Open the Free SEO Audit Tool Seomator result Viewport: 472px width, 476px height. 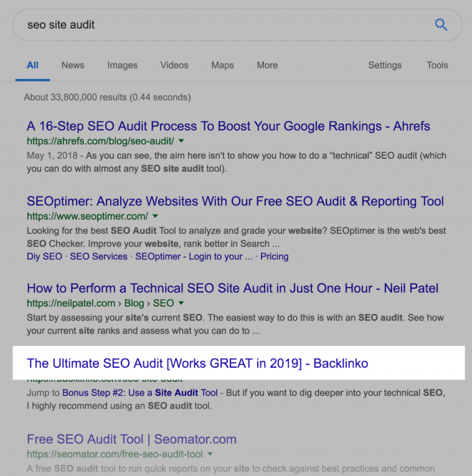[x=131, y=439]
